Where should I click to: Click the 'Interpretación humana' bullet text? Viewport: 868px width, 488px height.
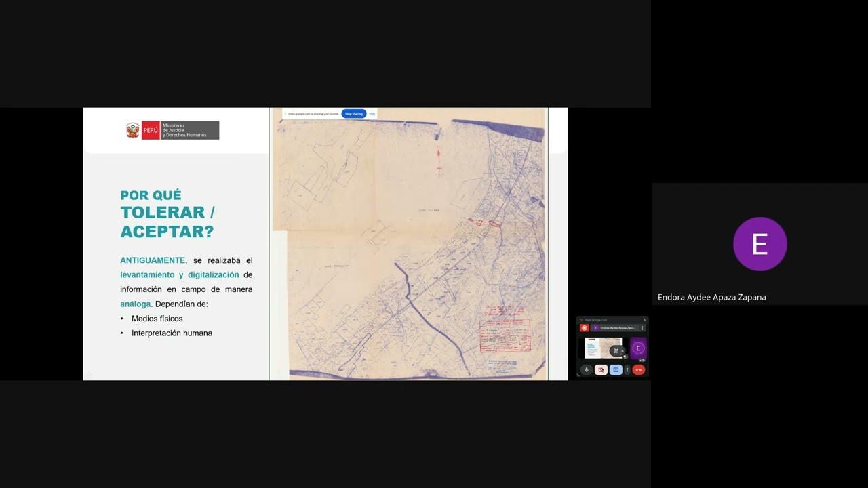[x=172, y=333]
